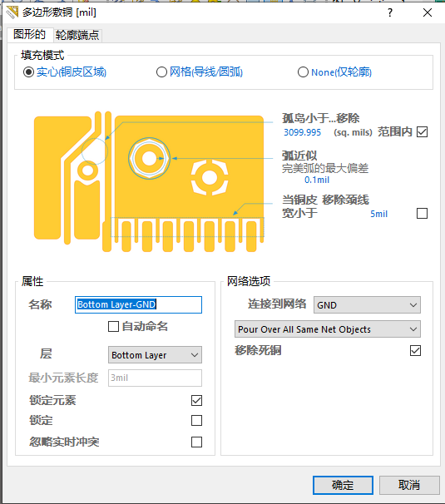
Task: Edit the 5mil neck width value
Action: coord(378,214)
